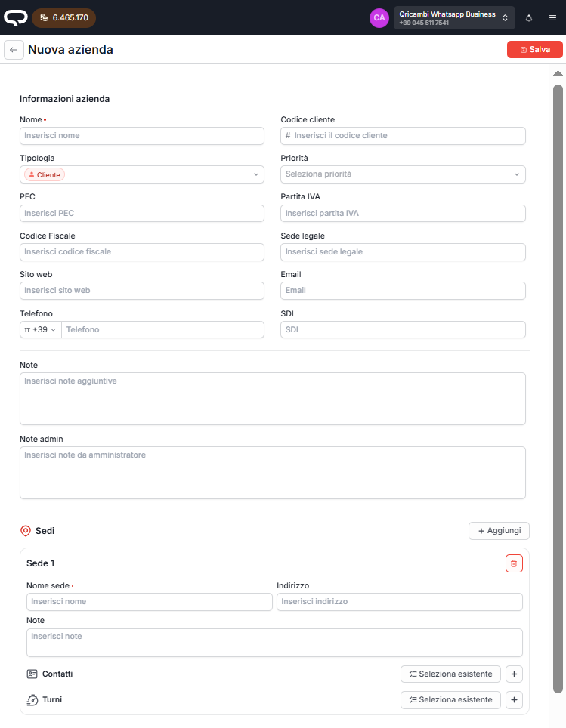
Task: Open the notifications bell icon
Action: (x=529, y=17)
